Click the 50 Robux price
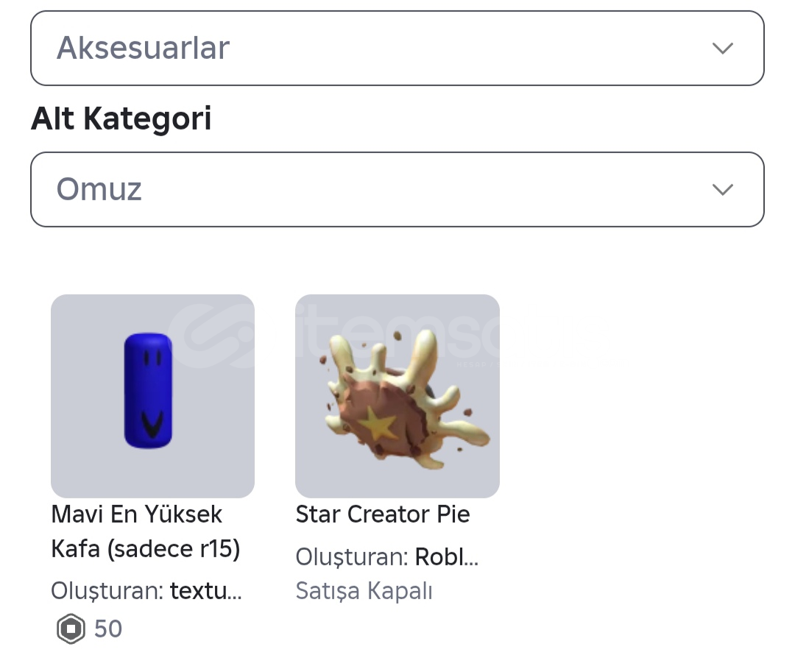 (x=108, y=629)
